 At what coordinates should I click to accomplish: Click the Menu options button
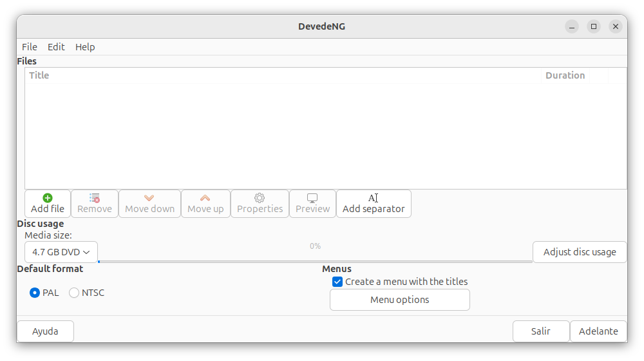click(x=399, y=300)
